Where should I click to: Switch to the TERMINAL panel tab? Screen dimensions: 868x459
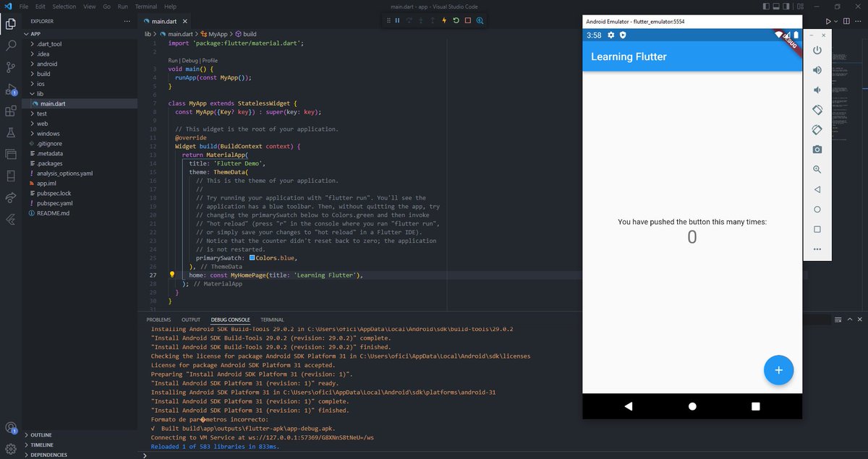click(272, 319)
